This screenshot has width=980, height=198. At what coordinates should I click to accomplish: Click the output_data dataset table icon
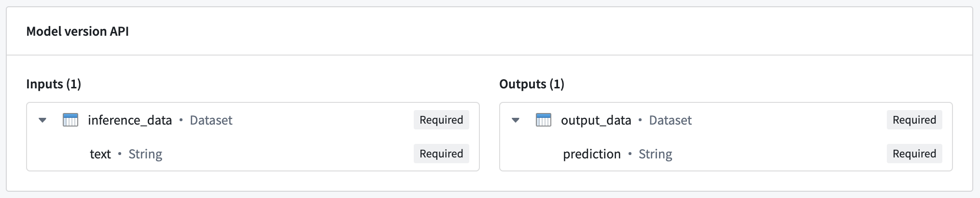[544, 120]
